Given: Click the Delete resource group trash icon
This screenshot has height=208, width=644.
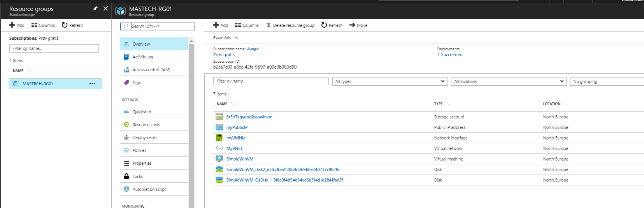Looking at the screenshot, I should coord(268,25).
